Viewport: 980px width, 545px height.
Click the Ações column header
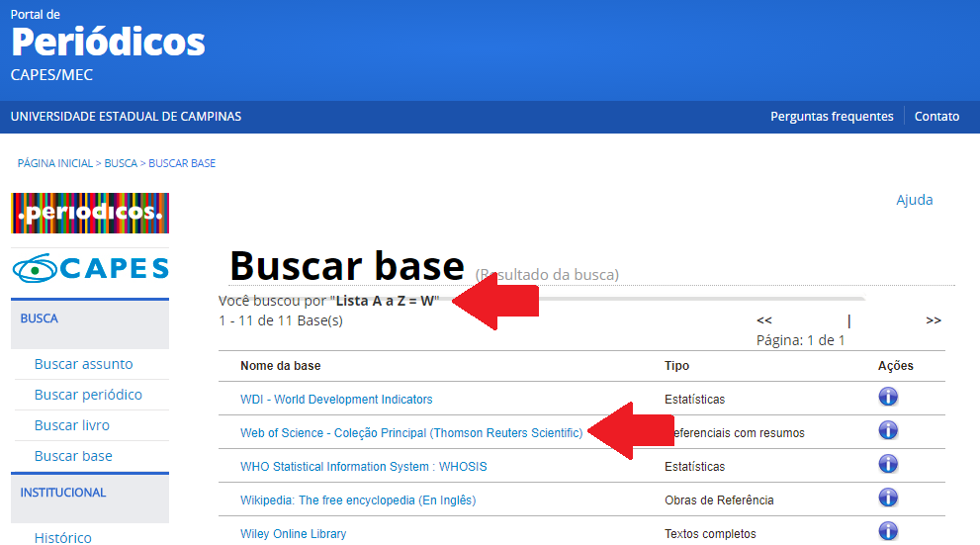click(896, 366)
